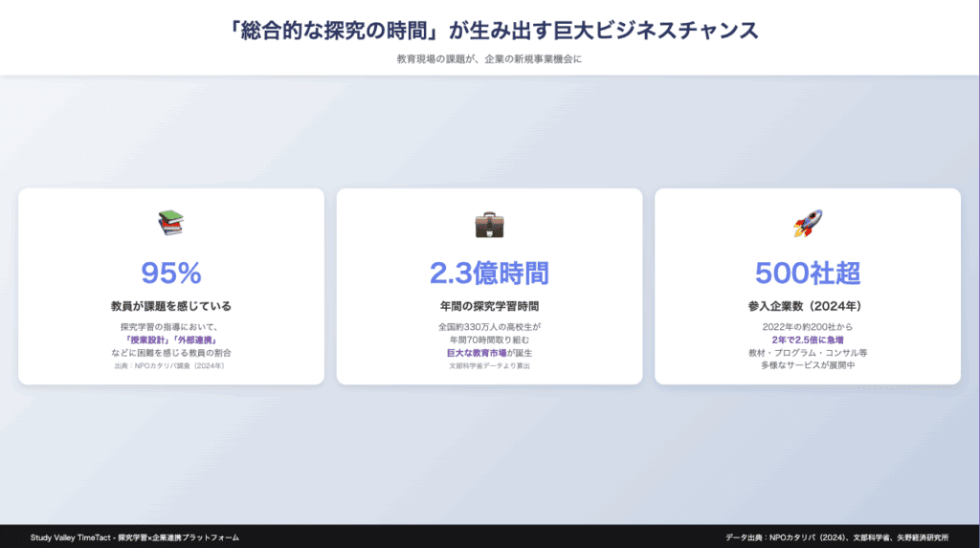Image resolution: width=980 pixels, height=548 pixels.
Task: Click the rocket icon in the right card
Action: (807, 224)
